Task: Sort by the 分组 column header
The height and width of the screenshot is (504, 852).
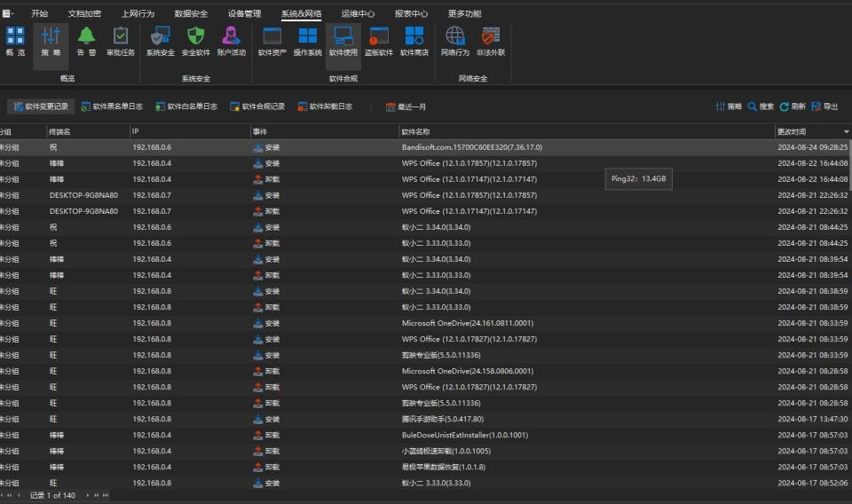Action: coord(21,132)
